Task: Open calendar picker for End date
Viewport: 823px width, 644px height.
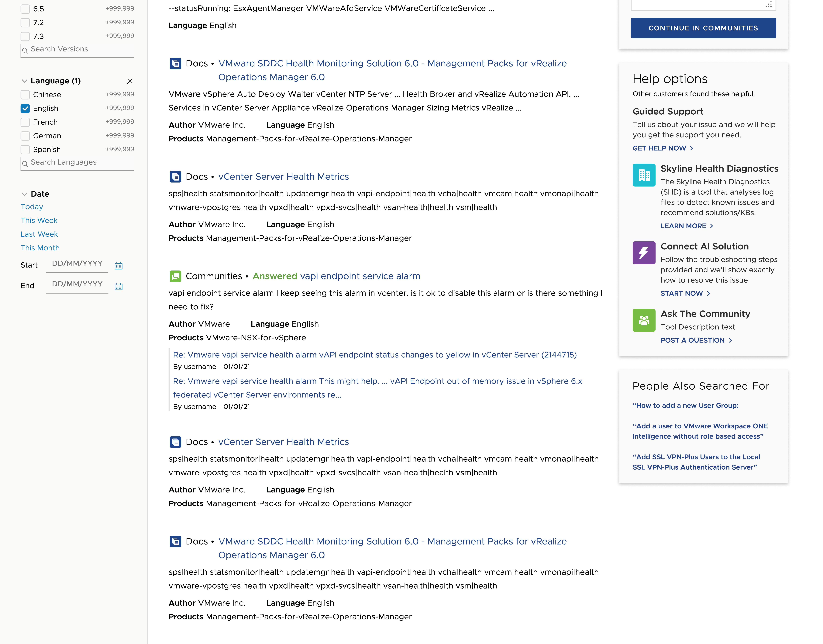Action: (x=119, y=287)
